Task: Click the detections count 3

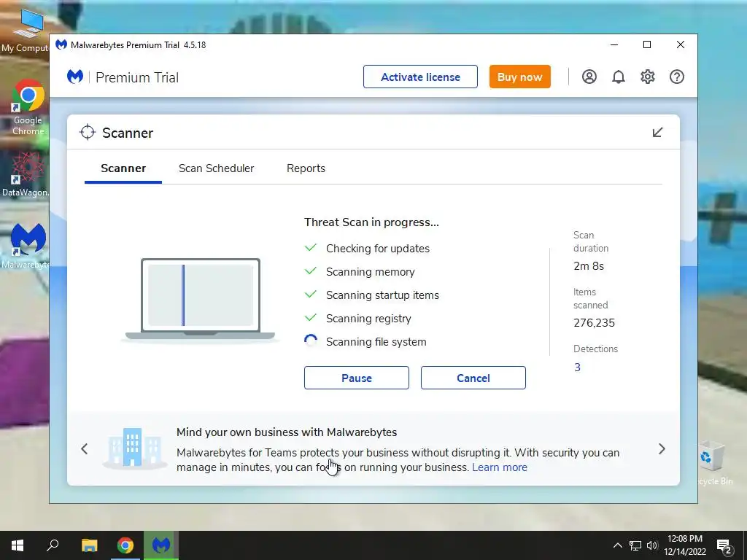Action: pos(578,367)
